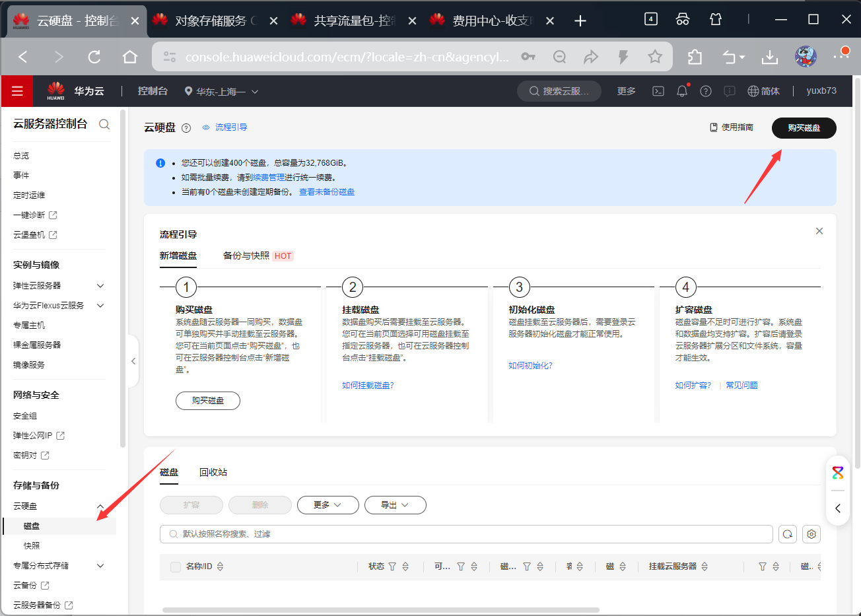Expand the 专属分布式存储 sidebar group
The image size is (861, 616).
click(x=100, y=566)
